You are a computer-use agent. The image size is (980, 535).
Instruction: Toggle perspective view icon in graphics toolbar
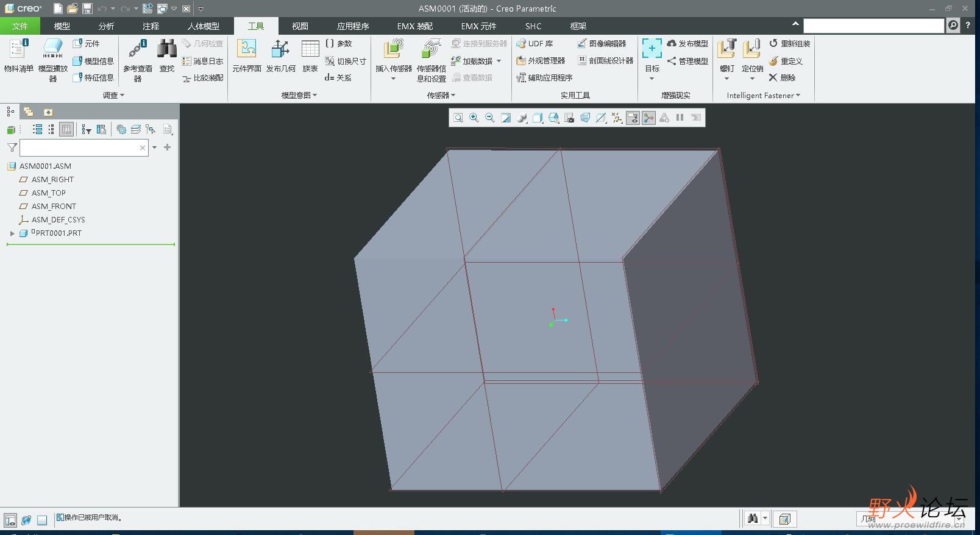[x=585, y=118]
